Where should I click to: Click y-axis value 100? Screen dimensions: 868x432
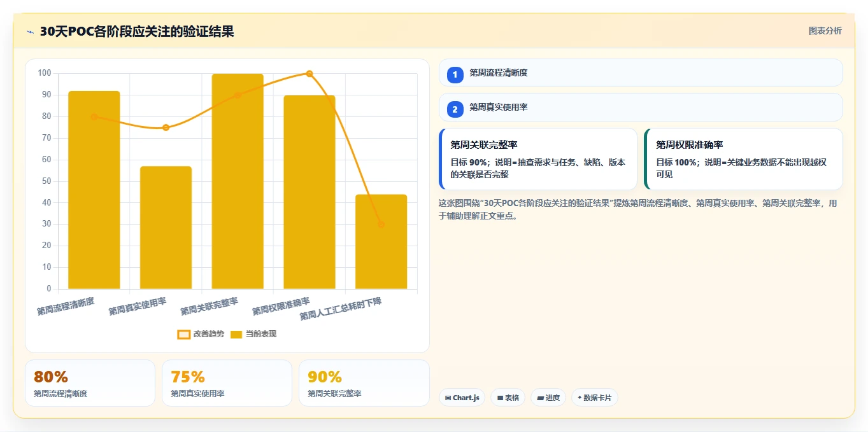click(44, 73)
